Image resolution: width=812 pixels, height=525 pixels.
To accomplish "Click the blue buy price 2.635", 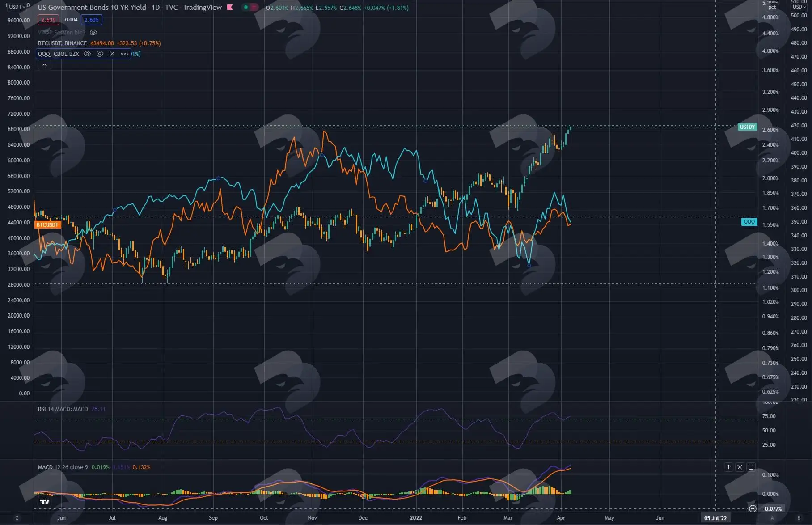I will [x=92, y=20].
